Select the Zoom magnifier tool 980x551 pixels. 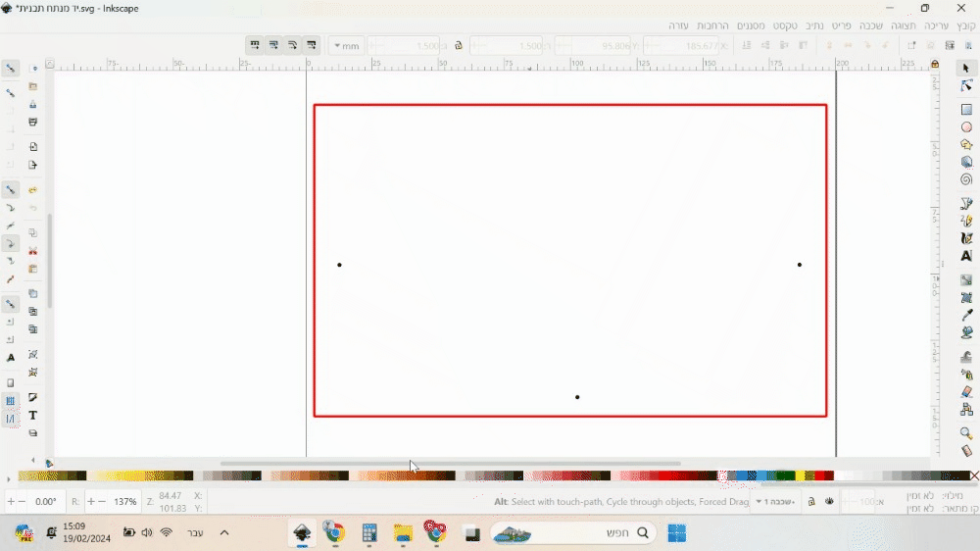[966, 432]
